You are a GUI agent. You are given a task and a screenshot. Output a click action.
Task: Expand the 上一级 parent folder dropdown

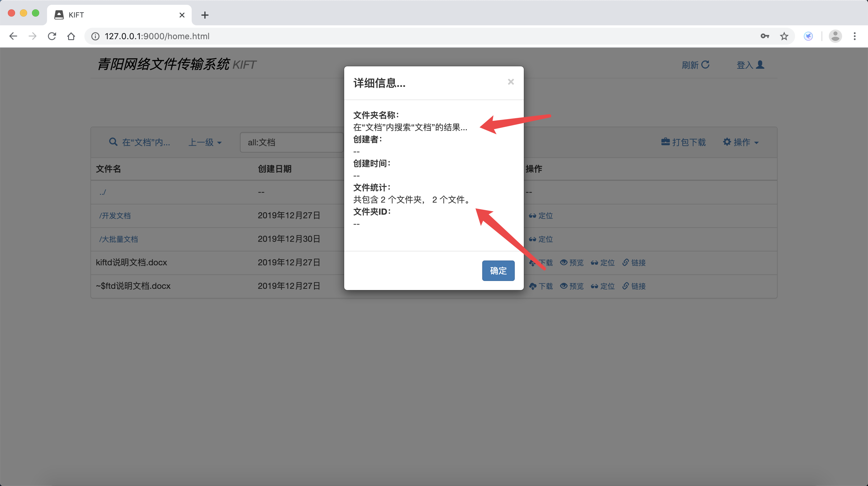click(x=205, y=142)
